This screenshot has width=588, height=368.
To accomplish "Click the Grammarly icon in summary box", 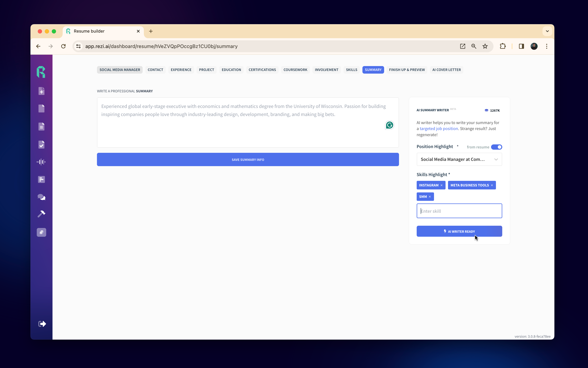I will (x=390, y=125).
